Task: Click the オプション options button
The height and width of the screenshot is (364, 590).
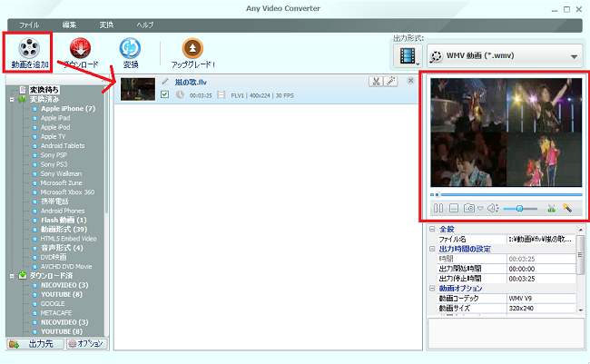Action: [87, 344]
